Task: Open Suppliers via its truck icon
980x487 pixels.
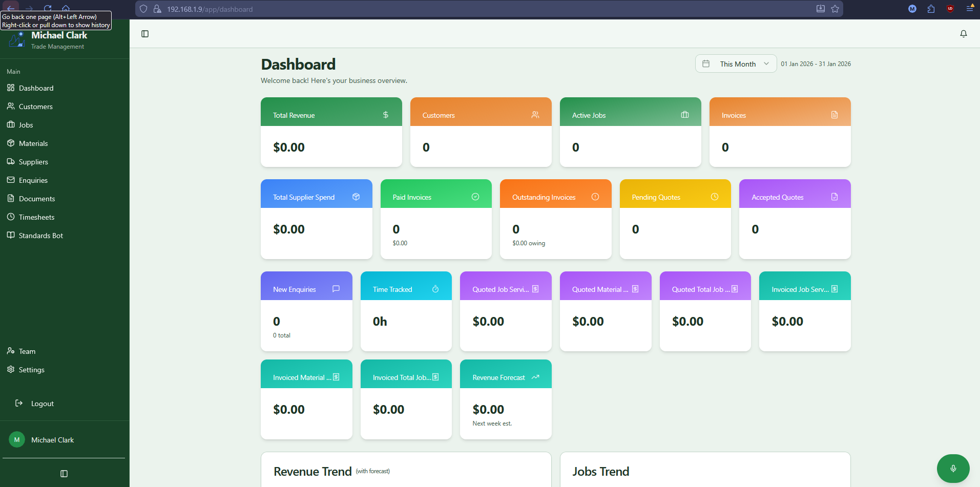Action: pyautogui.click(x=11, y=161)
